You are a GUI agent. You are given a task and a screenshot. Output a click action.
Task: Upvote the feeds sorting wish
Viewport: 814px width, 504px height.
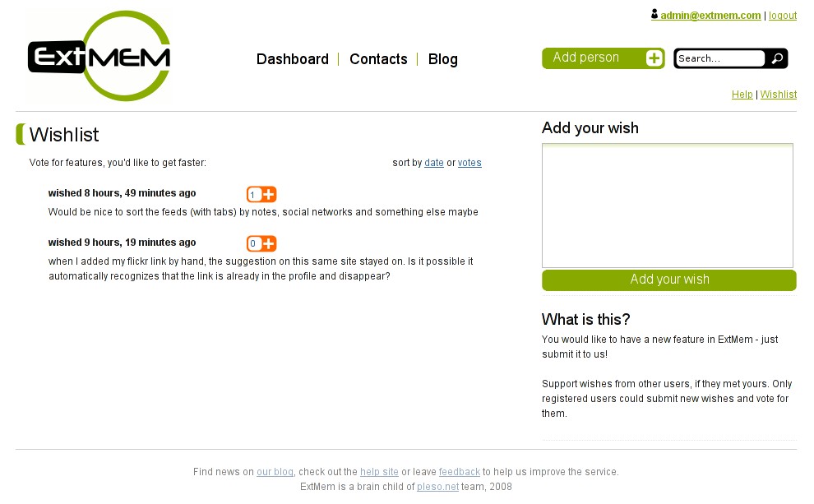[269, 195]
